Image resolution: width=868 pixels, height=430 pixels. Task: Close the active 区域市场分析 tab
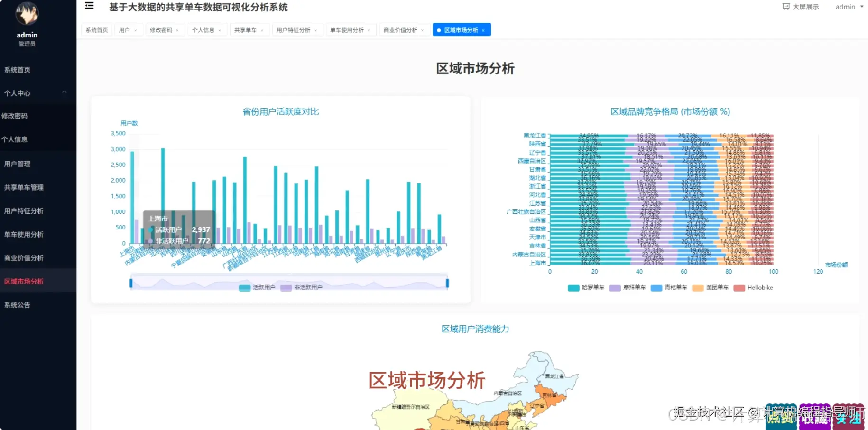click(483, 30)
